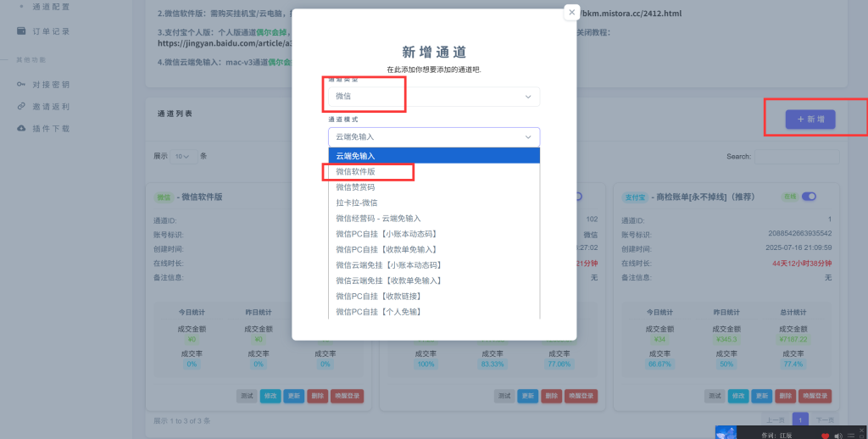This screenshot has width=868, height=439.
Task: Open the 展示 10 page-size dropdown
Action: pos(183,157)
